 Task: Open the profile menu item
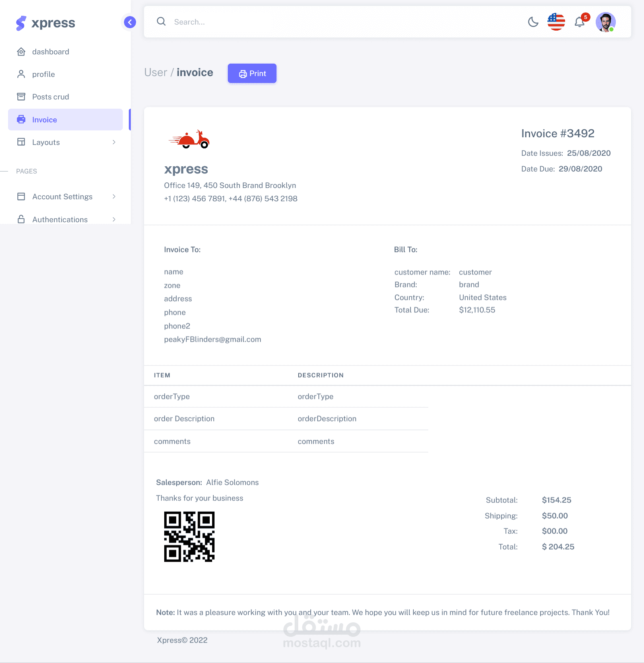(x=65, y=74)
